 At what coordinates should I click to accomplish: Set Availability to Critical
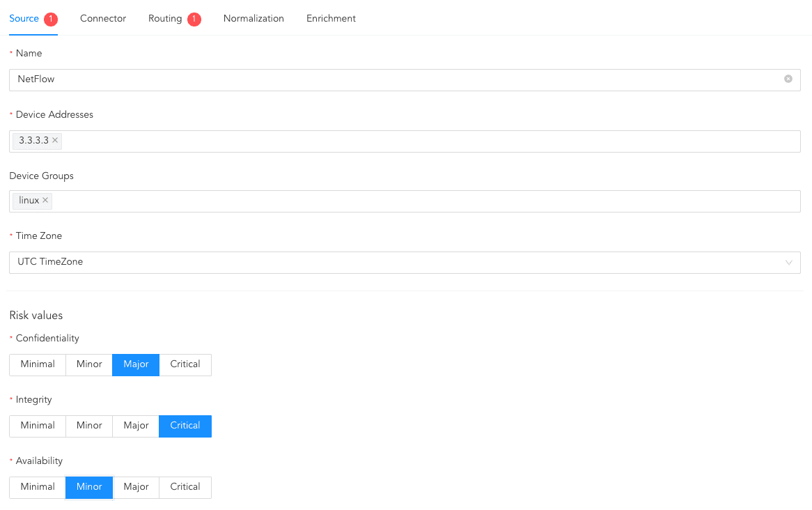pos(185,487)
